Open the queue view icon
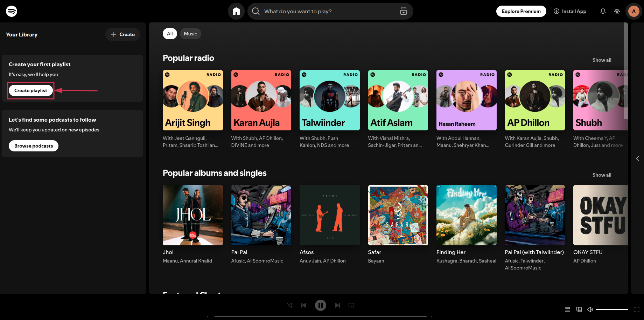The height and width of the screenshot is (320, 644). coord(568,309)
